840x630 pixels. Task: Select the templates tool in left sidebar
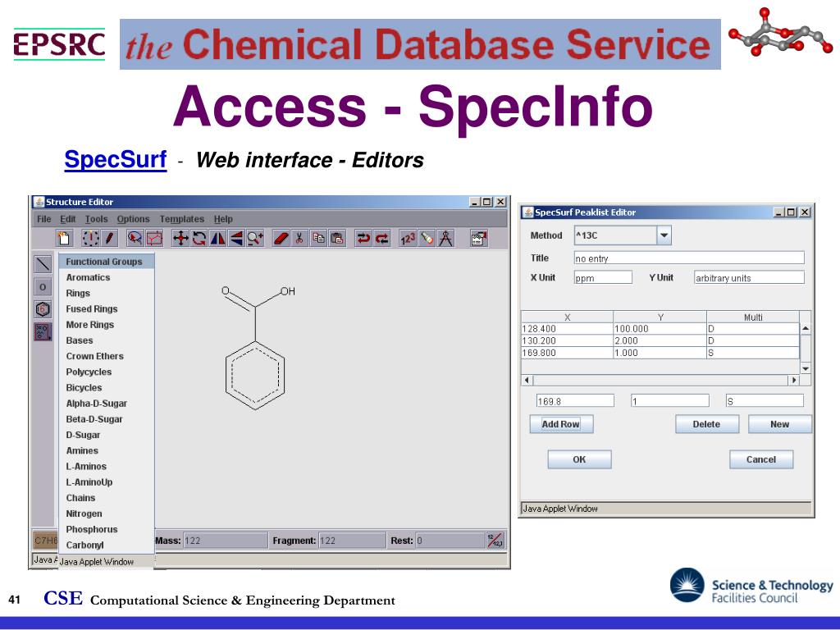point(43,332)
